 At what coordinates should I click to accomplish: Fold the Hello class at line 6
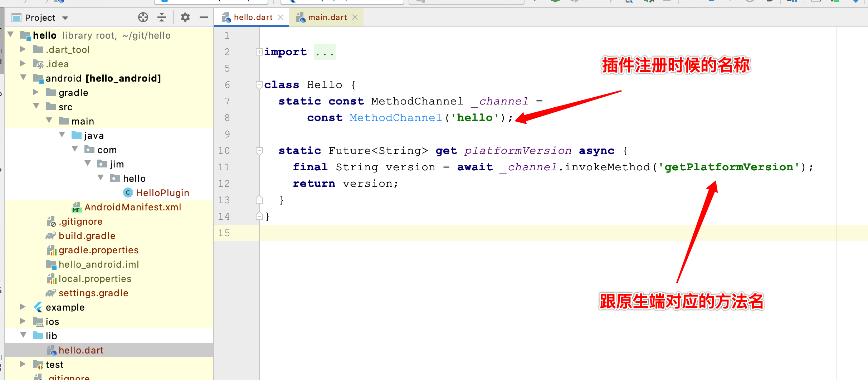pyautogui.click(x=259, y=85)
